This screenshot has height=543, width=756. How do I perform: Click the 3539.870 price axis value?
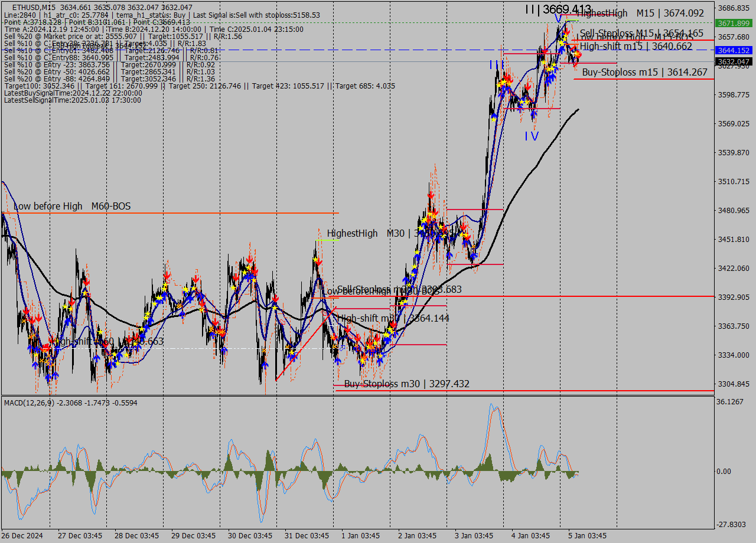pyautogui.click(x=734, y=152)
